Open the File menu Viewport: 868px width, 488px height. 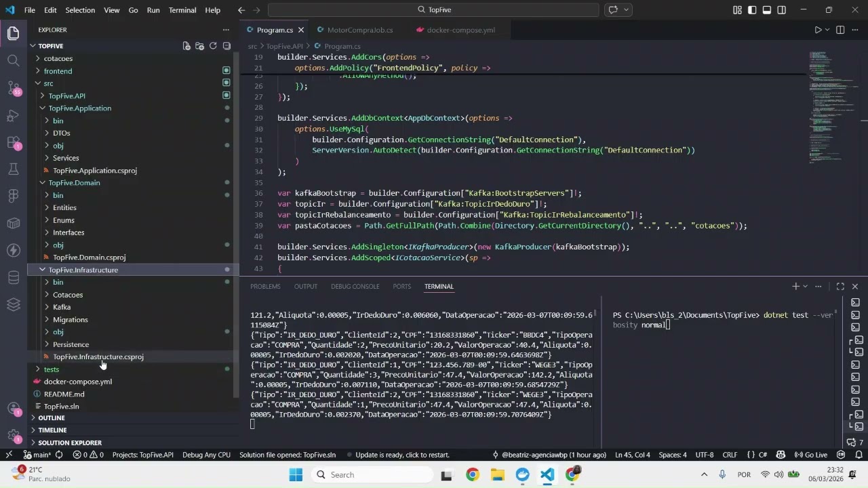pyautogui.click(x=30, y=10)
